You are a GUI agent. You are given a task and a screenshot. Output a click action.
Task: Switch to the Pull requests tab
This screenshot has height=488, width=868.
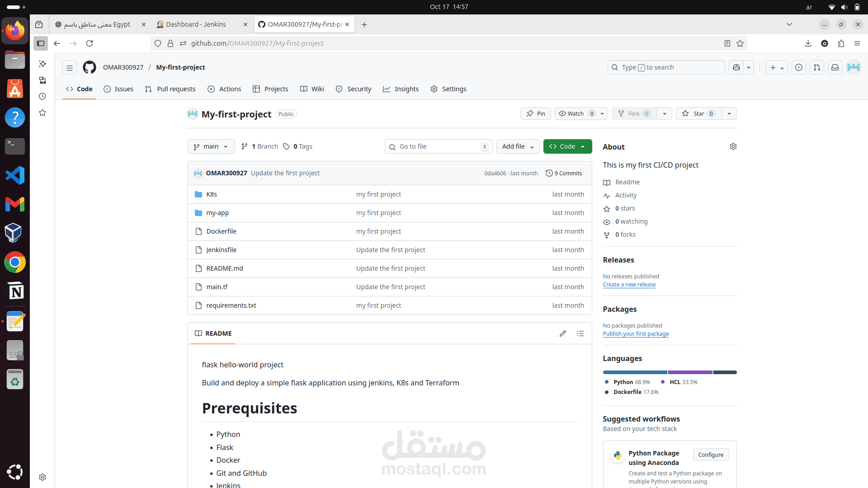(x=170, y=89)
